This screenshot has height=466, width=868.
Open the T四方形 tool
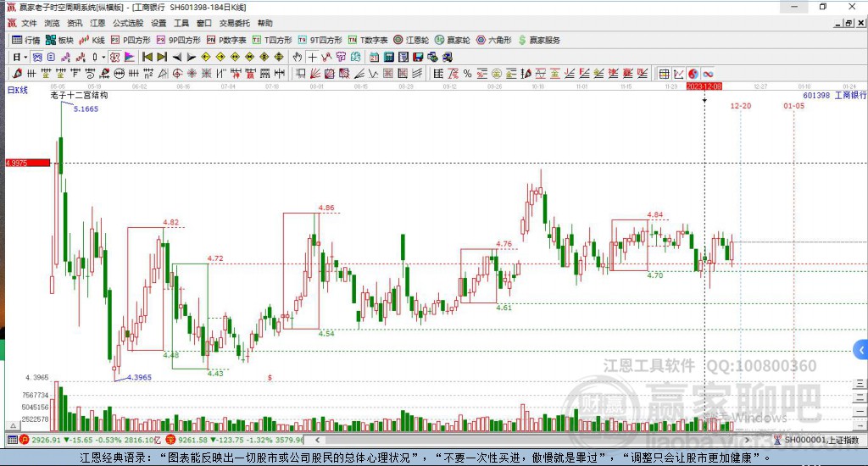point(272,40)
